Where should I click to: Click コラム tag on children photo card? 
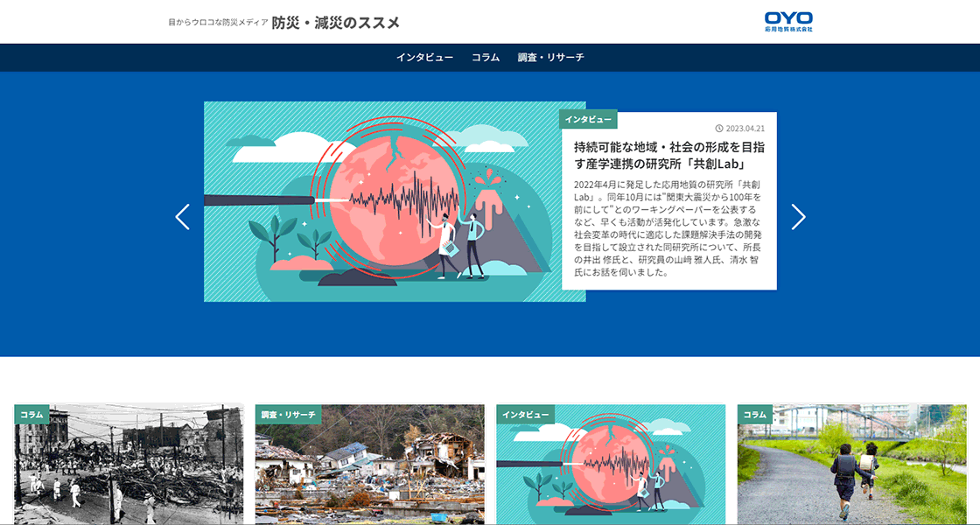click(x=754, y=414)
